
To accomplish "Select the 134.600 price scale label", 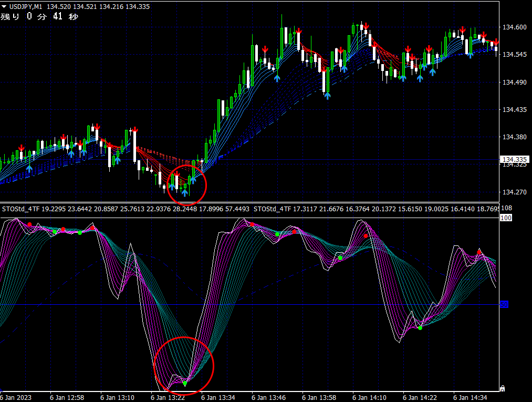I will coord(514,27).
